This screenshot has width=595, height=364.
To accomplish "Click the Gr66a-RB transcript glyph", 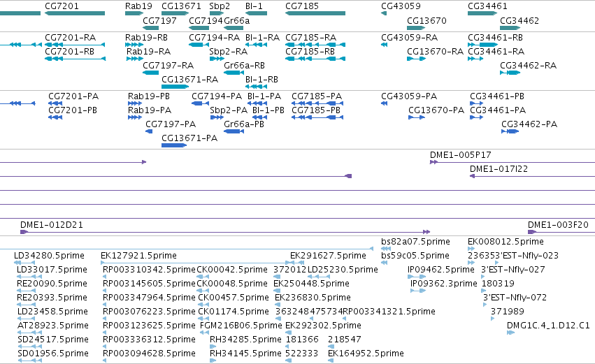I will coord(234,73).
